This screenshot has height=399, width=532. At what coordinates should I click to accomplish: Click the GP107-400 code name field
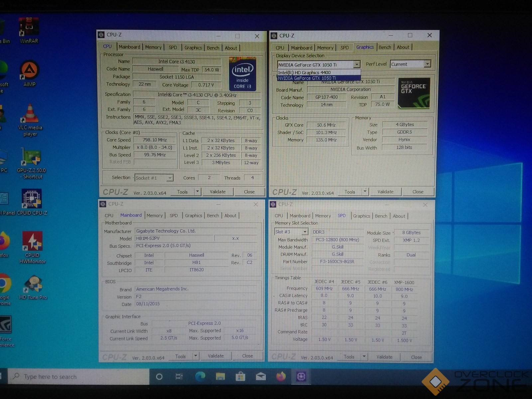(327, 97)
